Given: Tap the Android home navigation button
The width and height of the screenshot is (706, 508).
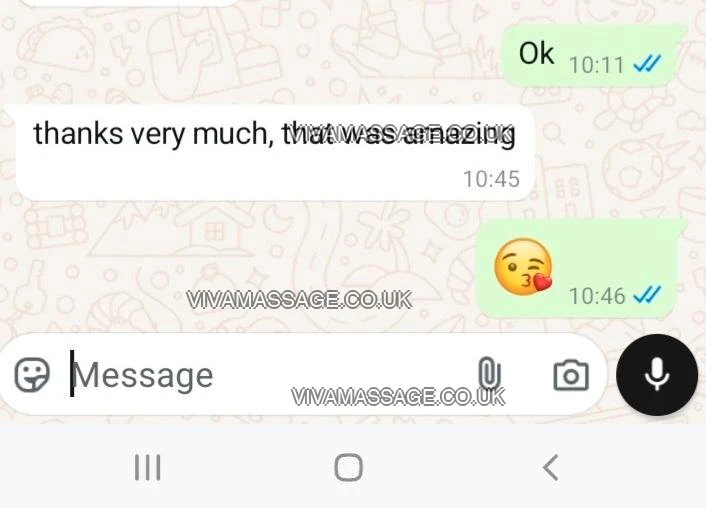Looking at the screenshot, I should [348, 467].
